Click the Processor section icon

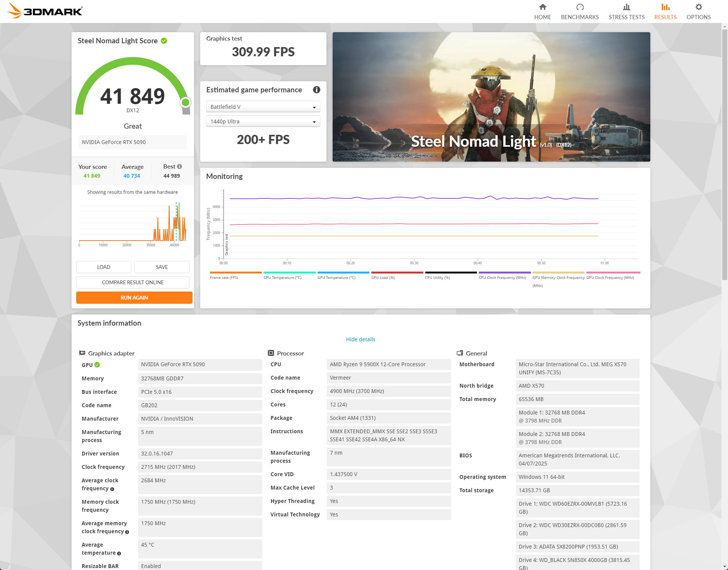pos(271,353)
